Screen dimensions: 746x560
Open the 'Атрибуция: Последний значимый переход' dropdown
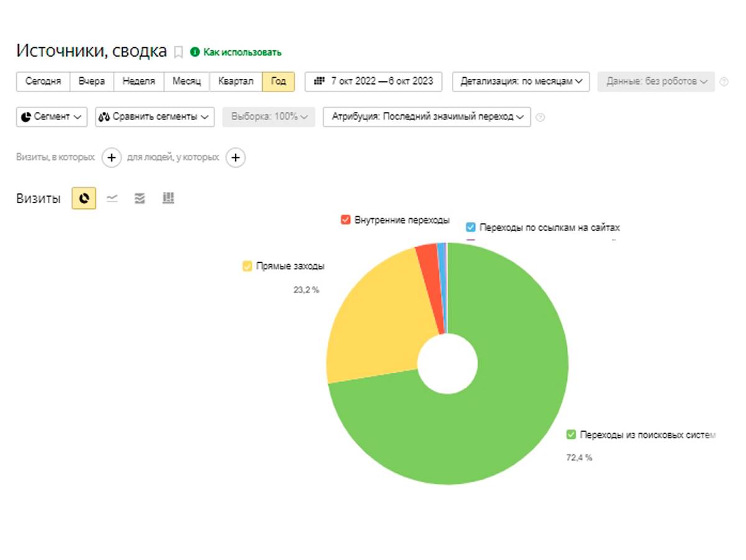point(426,117)
